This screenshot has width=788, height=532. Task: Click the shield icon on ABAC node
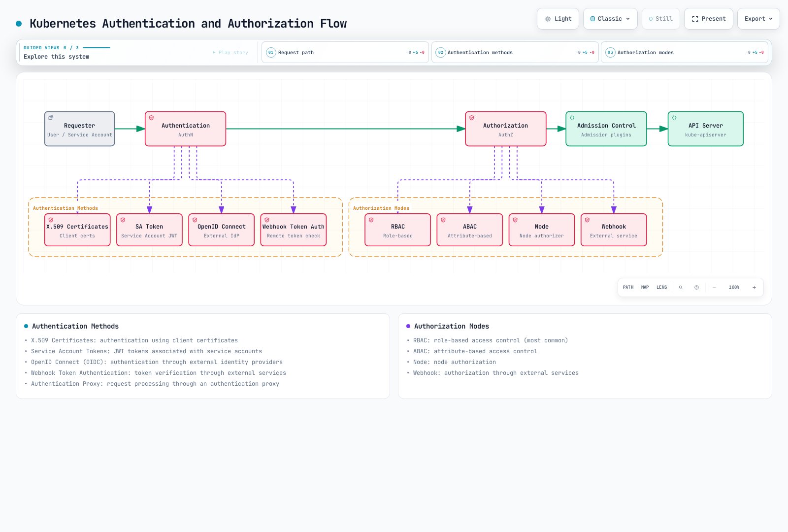click(443, 220)
